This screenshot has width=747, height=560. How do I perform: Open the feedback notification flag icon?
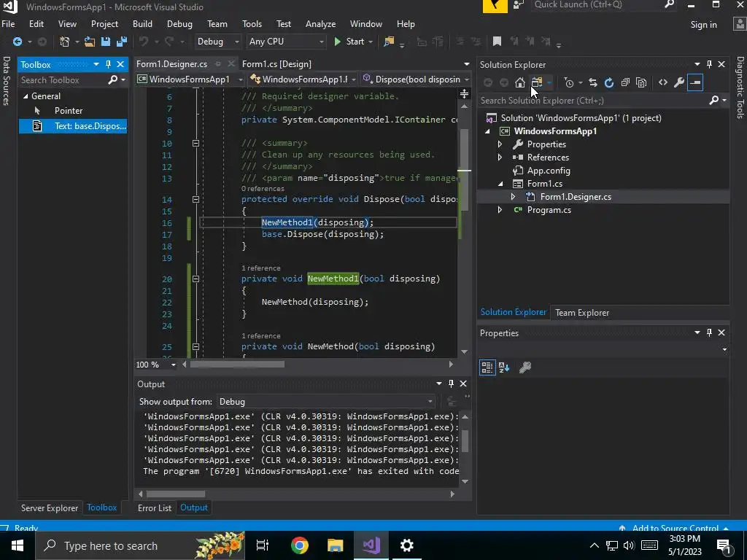[495, 6]
